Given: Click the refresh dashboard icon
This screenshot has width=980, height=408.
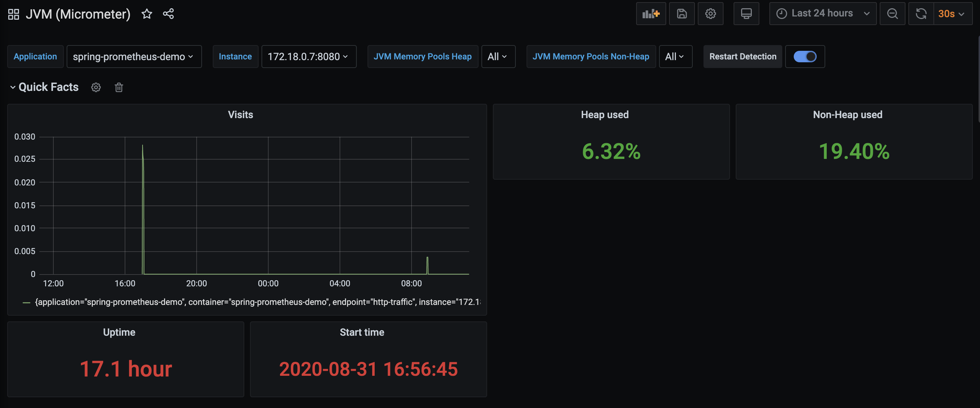Looking at the screenshot, I should (921, 14).
